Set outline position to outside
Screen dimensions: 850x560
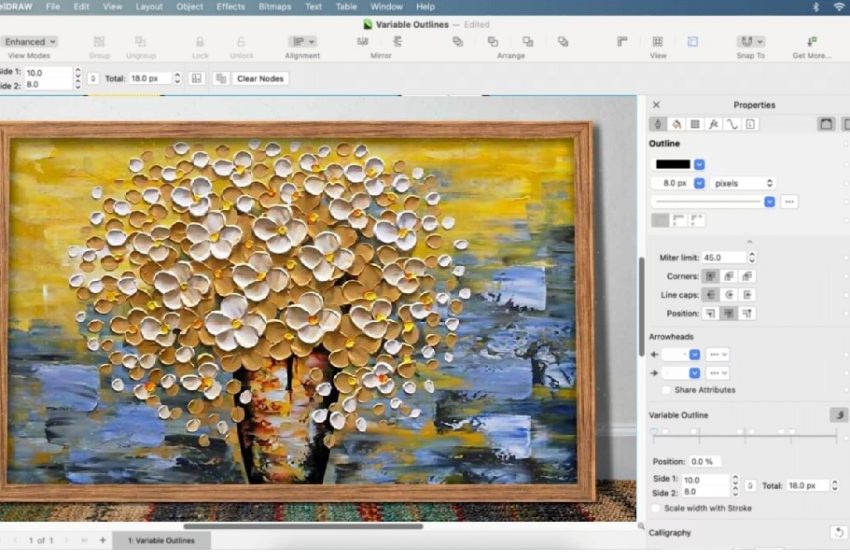coord(710,313)
